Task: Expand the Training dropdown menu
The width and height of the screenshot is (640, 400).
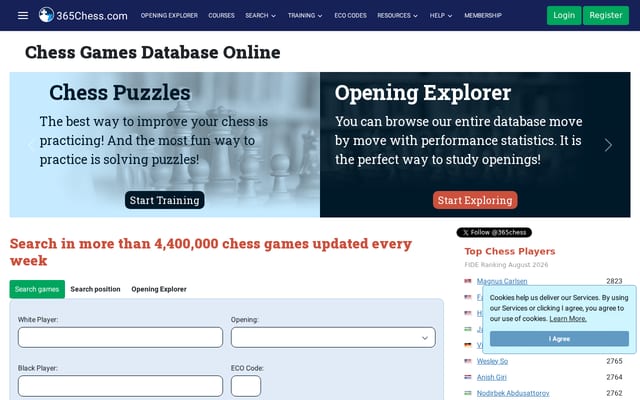Action: [x=305, y=16]
